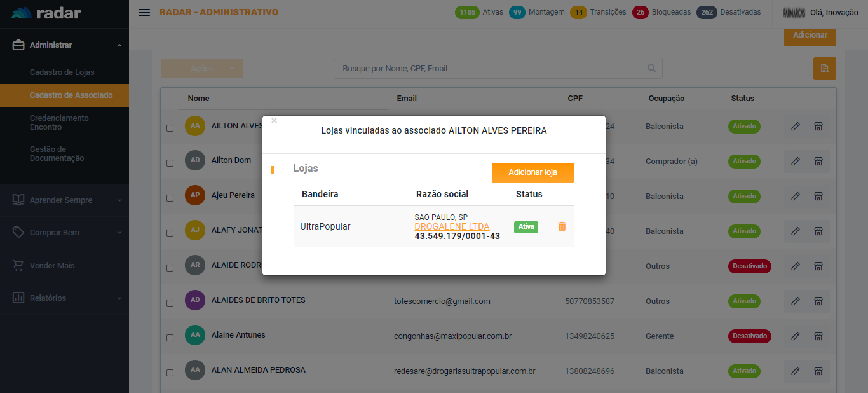The image size is (868, 393).
Task: Edit ALAN ALMEIDA PEDROSA record pencil icon
Action: [795, 371]
